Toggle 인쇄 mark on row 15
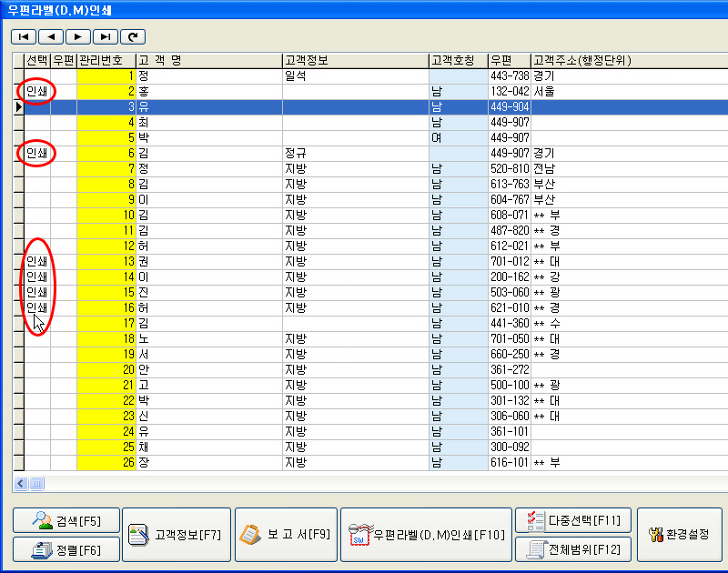Viewport: 728px width, 573px height. (37, 292)
